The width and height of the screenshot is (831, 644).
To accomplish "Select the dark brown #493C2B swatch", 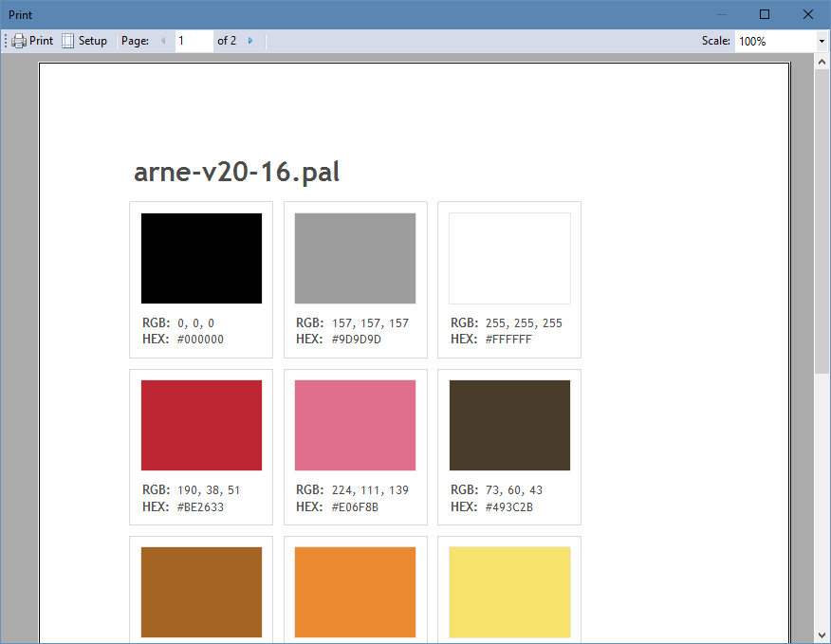I will (509, 425).
